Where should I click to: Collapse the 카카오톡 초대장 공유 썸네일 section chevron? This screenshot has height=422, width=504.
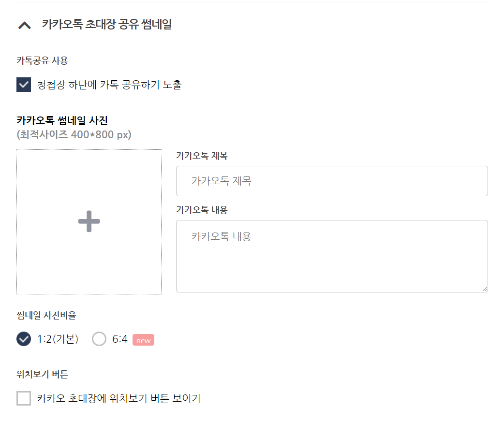[x=25, y=25]
